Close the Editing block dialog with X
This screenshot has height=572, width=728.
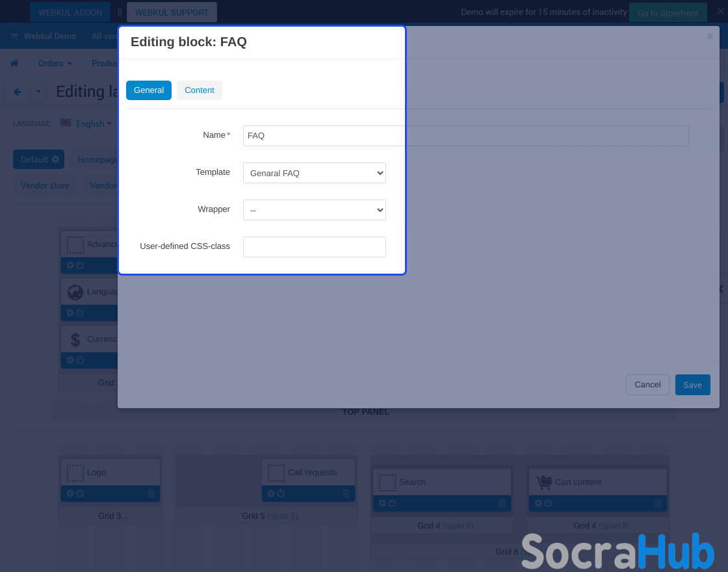click(710, 36)
